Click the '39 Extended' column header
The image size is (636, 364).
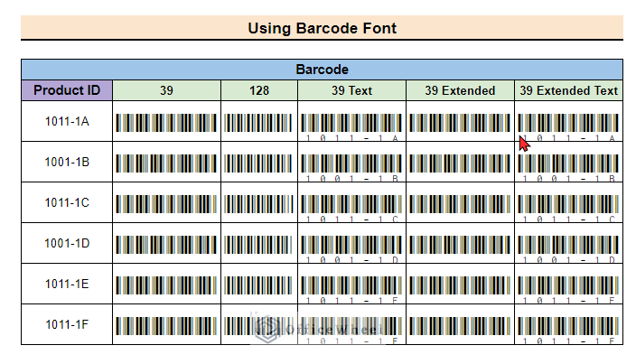click(x=460, y=90)
